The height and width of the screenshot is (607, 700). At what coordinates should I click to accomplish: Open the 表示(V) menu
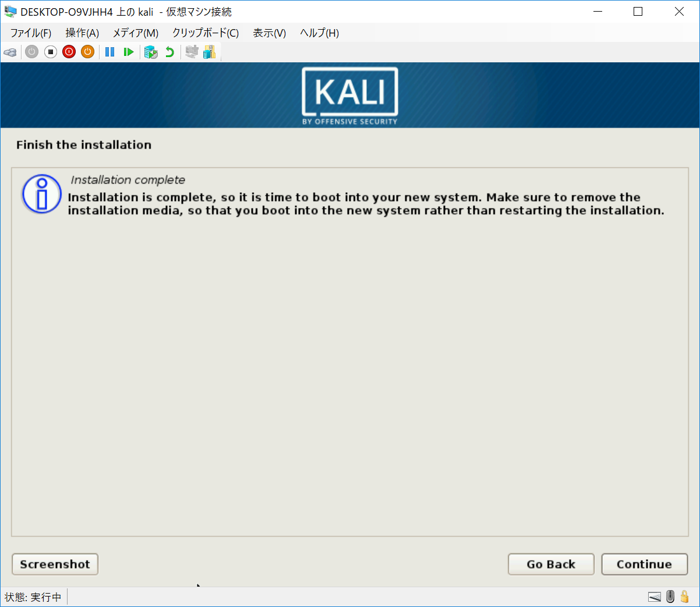pyautogui.click(x=269, y=33)
